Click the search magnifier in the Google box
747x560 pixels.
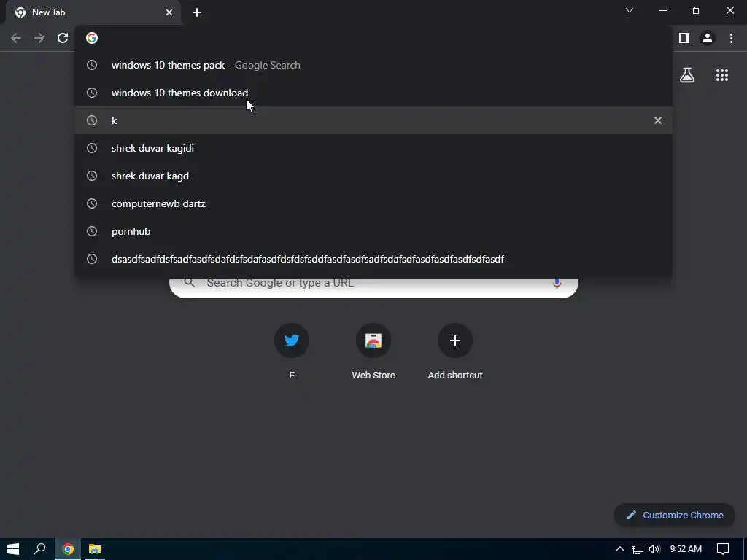click(190, 283)
